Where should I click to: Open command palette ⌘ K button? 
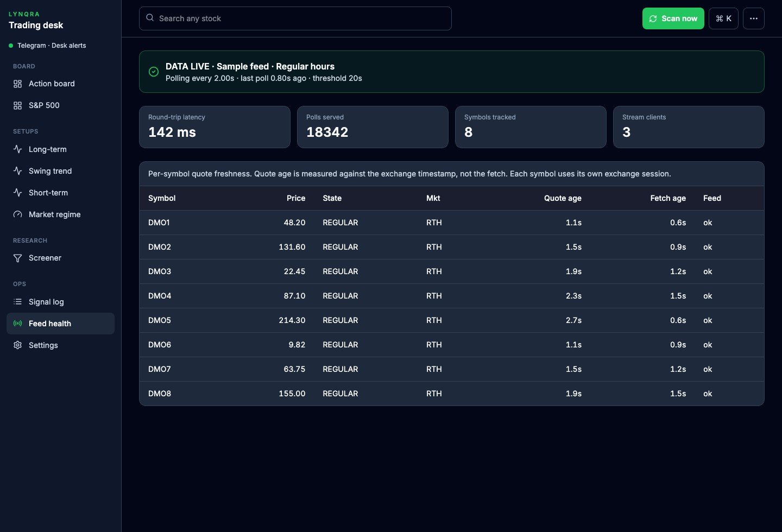click(x=723, y=18)
